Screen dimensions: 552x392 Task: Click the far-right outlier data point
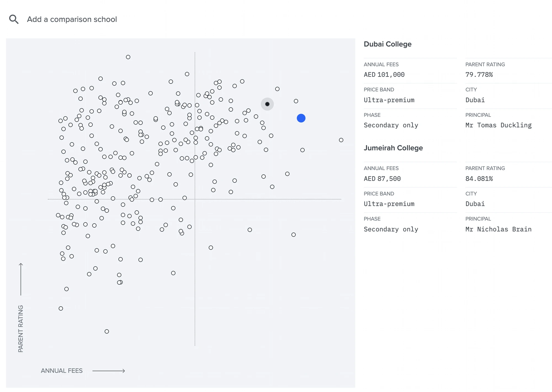click(x=341, y=140)
